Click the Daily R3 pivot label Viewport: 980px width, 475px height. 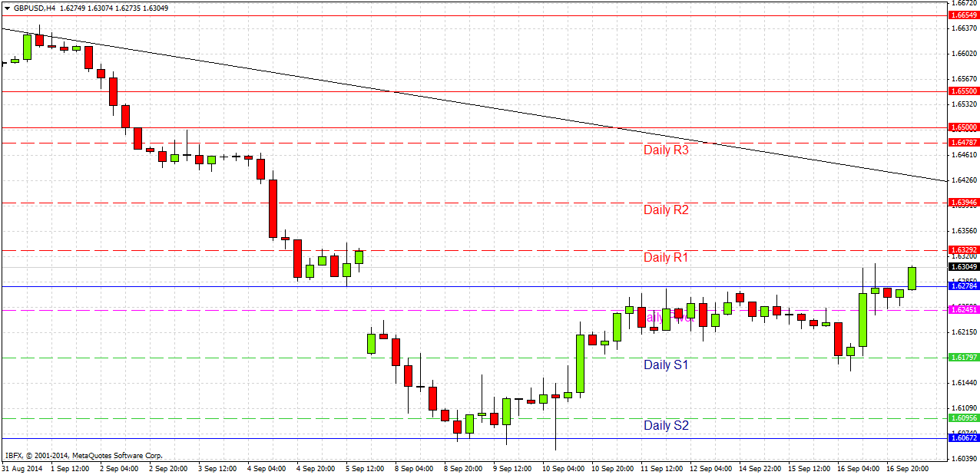666,150
